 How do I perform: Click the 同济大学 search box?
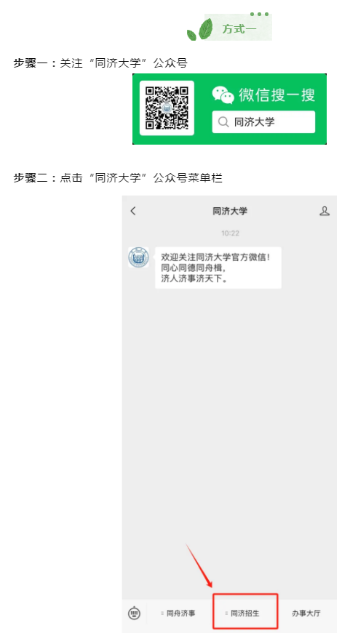(x=263, y=121)
